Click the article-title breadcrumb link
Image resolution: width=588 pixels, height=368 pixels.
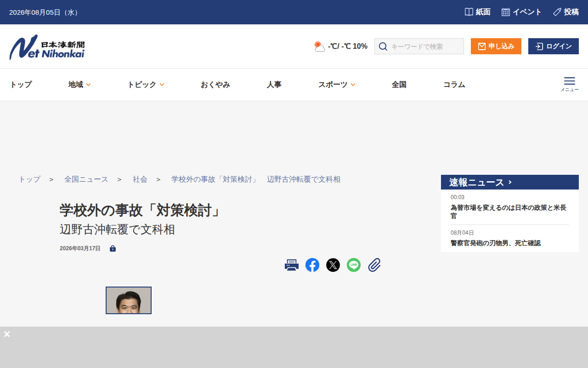256,179
